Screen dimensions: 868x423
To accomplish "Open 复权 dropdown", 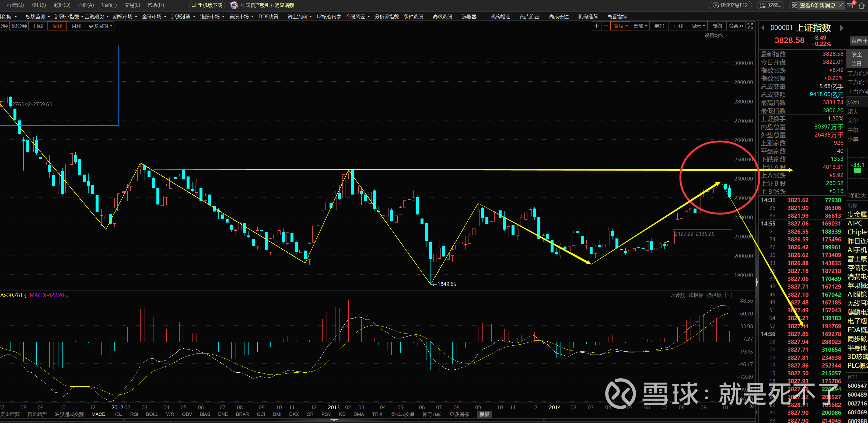I will [620, 26].
